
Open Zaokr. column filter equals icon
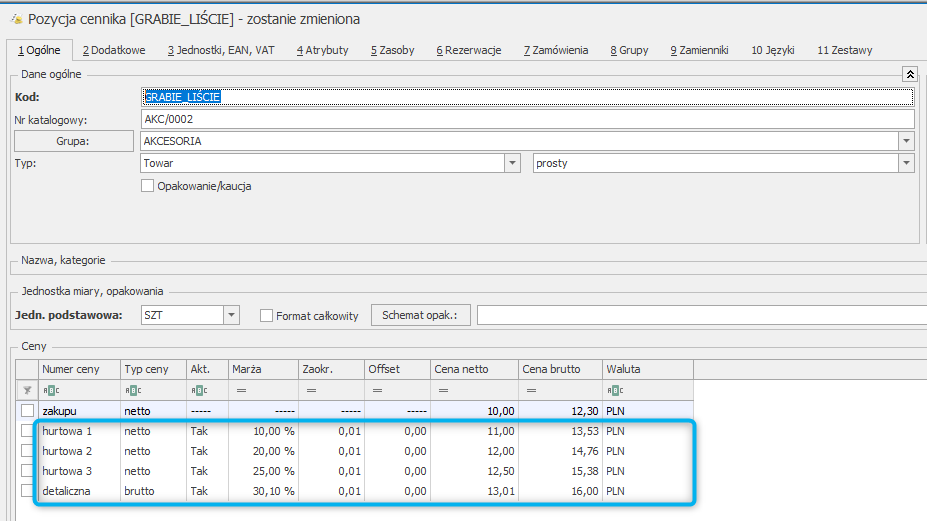[312, 390]
